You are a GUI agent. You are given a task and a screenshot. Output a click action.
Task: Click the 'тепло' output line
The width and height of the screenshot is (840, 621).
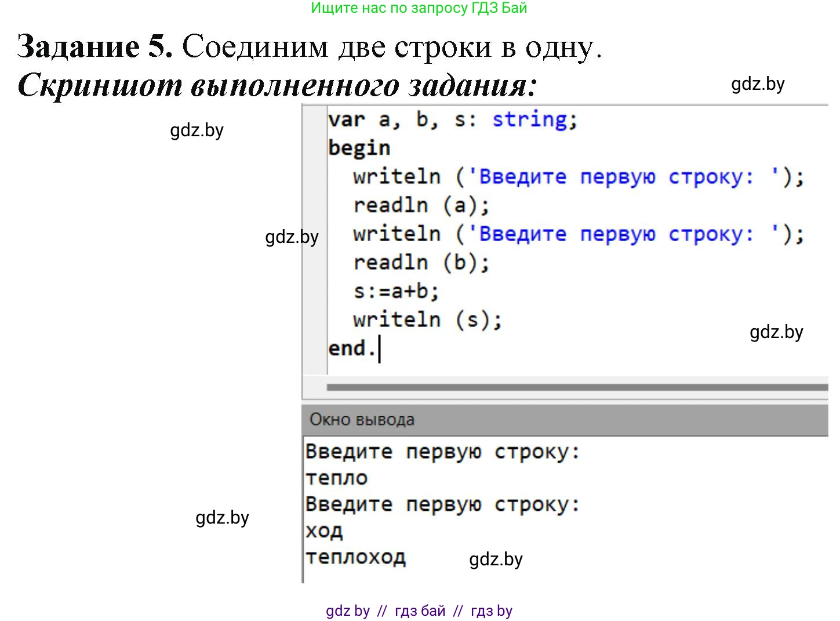(x=336, y=477)
